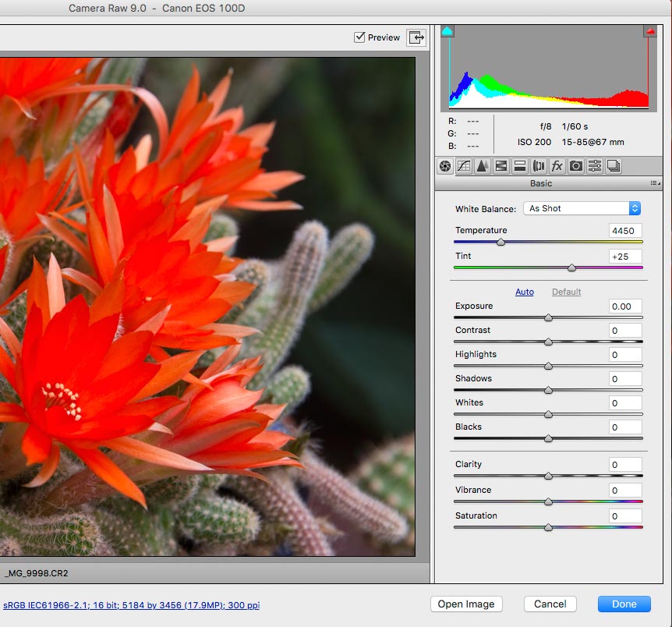Toggle shadow clipping warning in histogram
Image resolution: width=672 pixels, height=627 pixels.
[x=447, y=31]
